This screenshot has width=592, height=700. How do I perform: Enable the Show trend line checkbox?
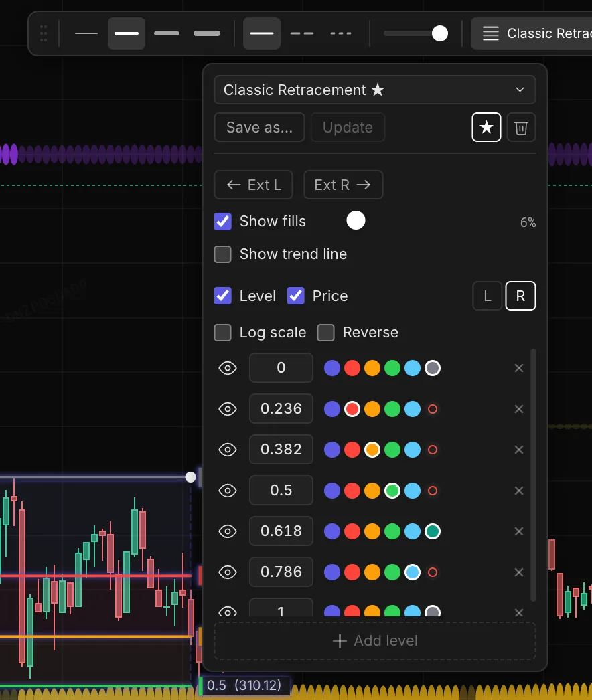point(223,254)
